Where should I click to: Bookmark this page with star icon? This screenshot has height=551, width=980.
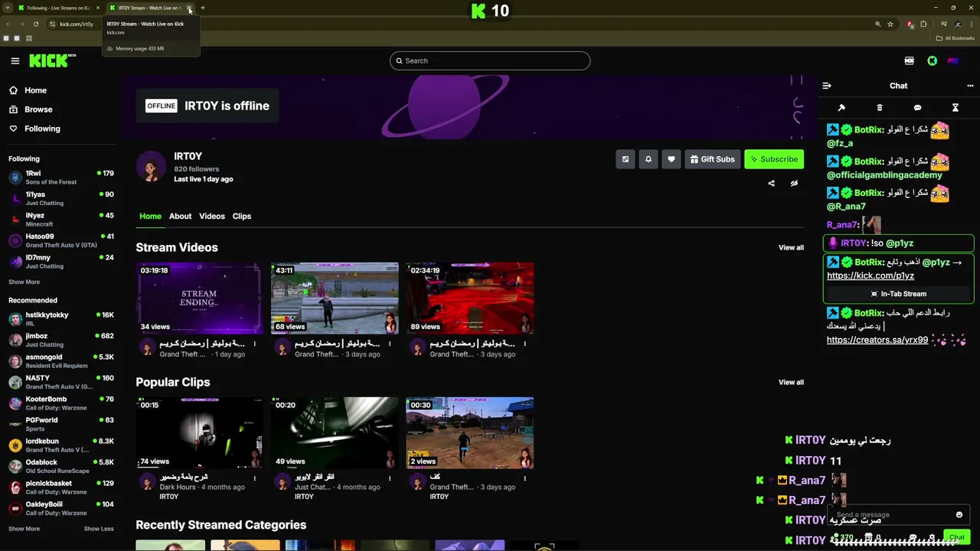tap(890, 24)
